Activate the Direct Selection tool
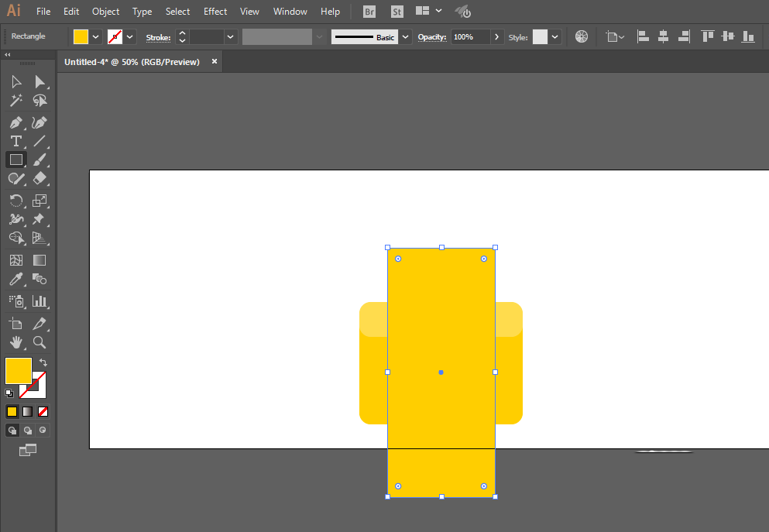This screenshot has height=532, width=769. pyautogui.click(x=39, y=82)
